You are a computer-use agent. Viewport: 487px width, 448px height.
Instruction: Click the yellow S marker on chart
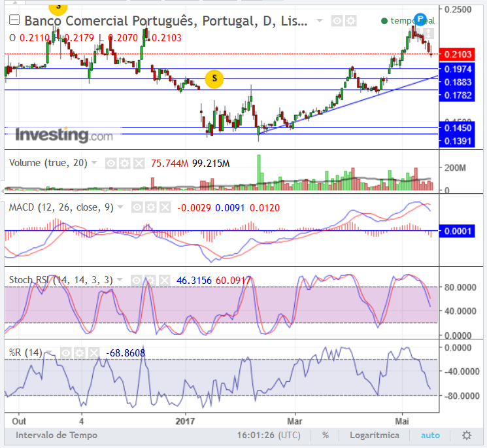coord(214,79)
